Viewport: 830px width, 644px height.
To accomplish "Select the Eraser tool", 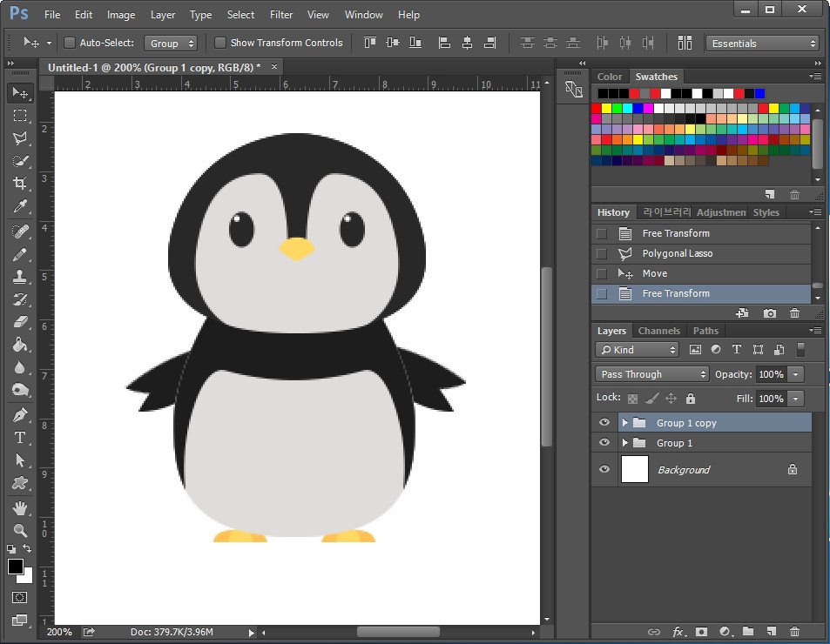I will (20, 322).
